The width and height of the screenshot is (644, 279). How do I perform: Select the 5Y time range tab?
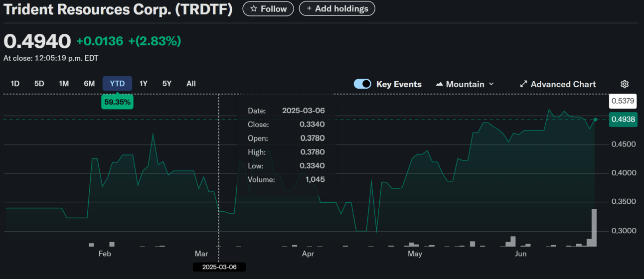(x=167, y=84)
